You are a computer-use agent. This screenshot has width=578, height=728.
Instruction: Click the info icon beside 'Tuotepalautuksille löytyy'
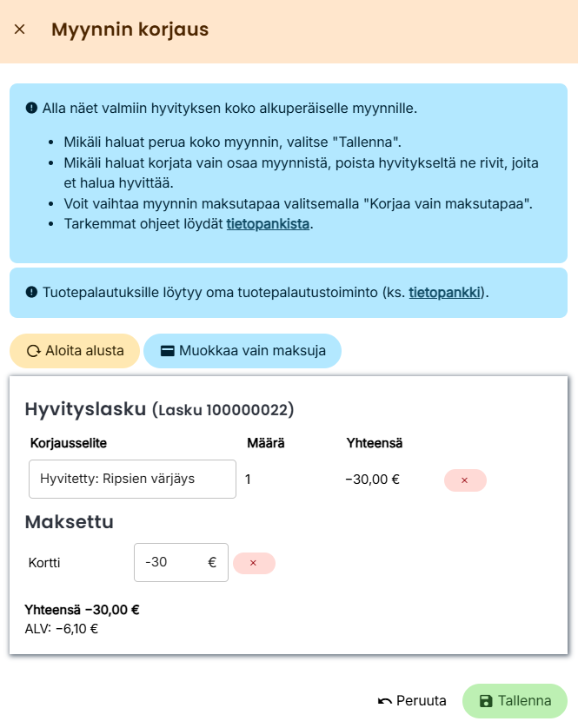click(x=31, y=293)
